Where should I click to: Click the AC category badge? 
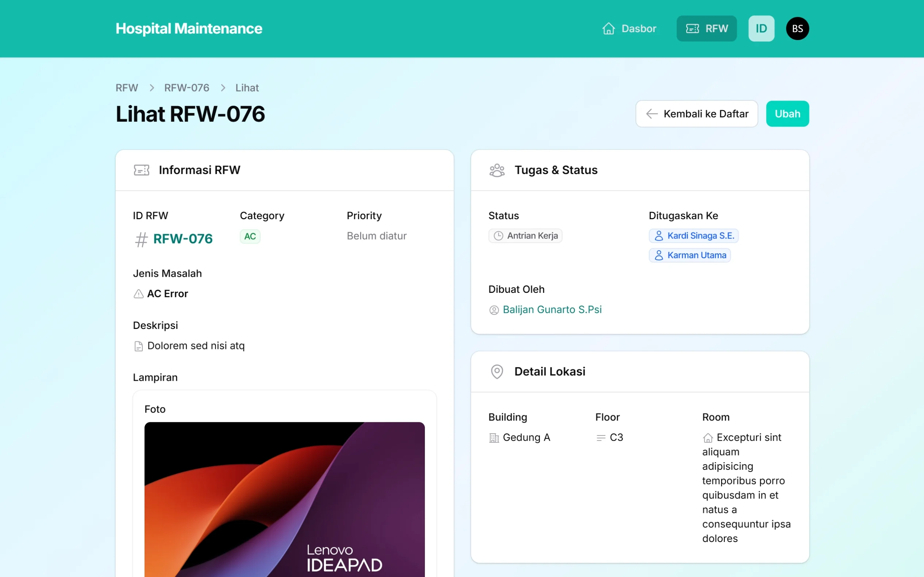250,236
